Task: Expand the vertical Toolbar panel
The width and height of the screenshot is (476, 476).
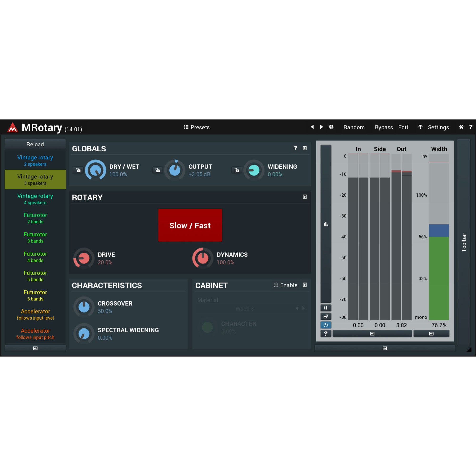Action: tap(464, 243)
